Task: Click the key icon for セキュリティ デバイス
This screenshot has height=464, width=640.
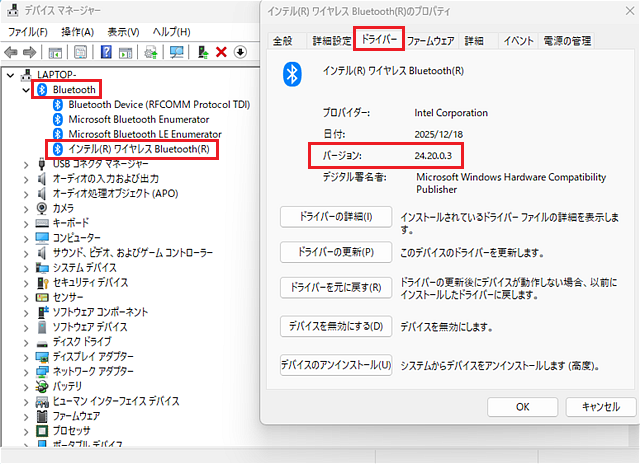Action: [42, 282]
